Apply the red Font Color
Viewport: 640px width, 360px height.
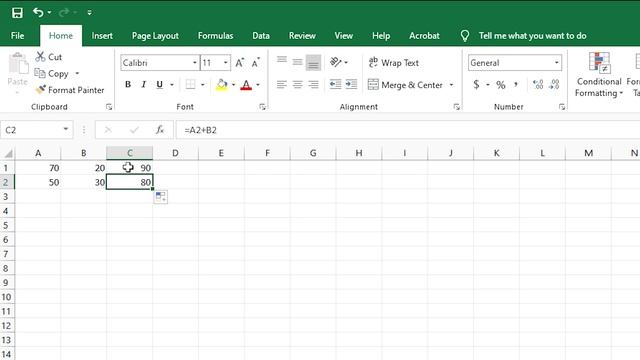coord(246,84)
